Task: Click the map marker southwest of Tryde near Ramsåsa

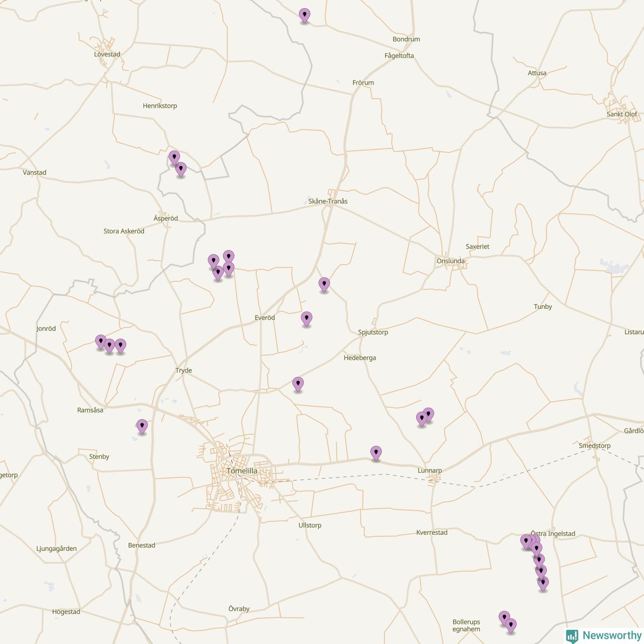Action: pyautogui.click(x=142, y=427)
